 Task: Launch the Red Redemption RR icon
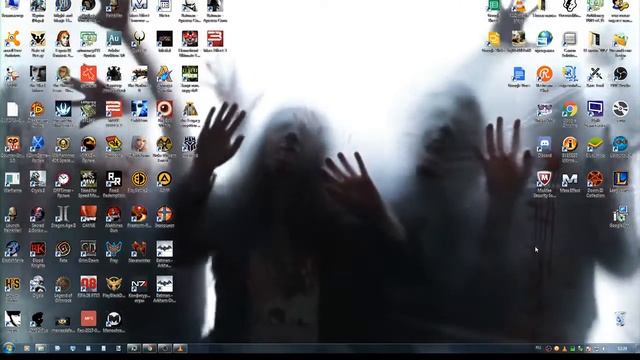tap(113, 179)
